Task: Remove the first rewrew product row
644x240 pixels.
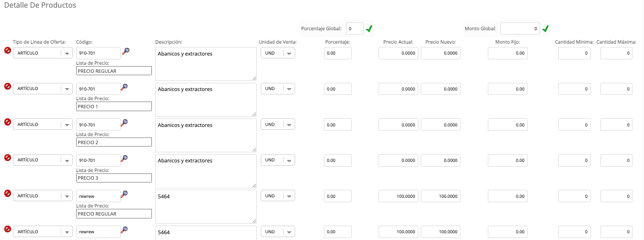Action: click(8, 193)
